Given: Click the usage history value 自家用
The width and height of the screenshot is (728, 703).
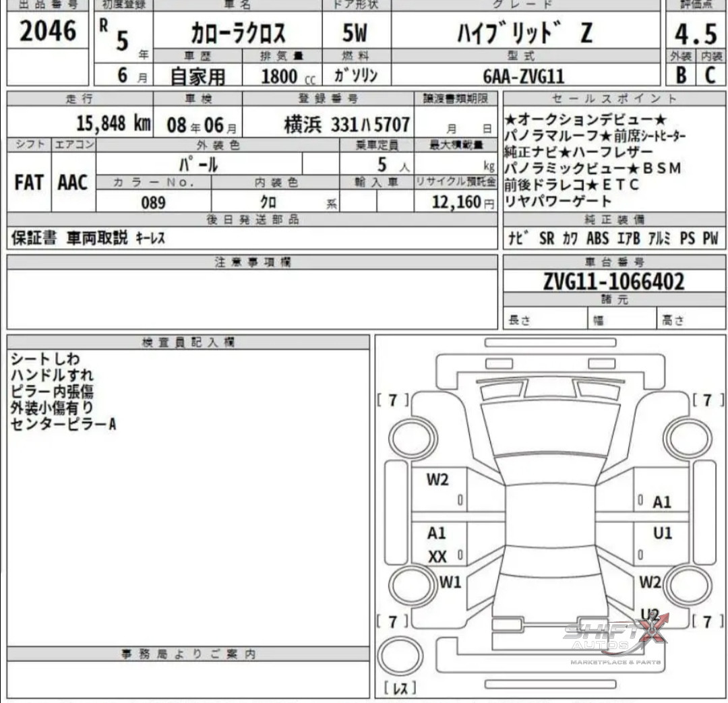Looking at the screenshot, I should (x=198, y=76).
